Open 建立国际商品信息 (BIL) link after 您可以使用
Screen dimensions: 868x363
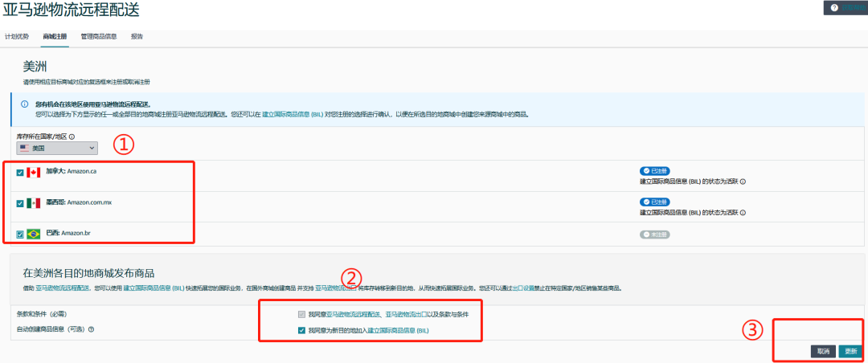[x=154, y=288]
